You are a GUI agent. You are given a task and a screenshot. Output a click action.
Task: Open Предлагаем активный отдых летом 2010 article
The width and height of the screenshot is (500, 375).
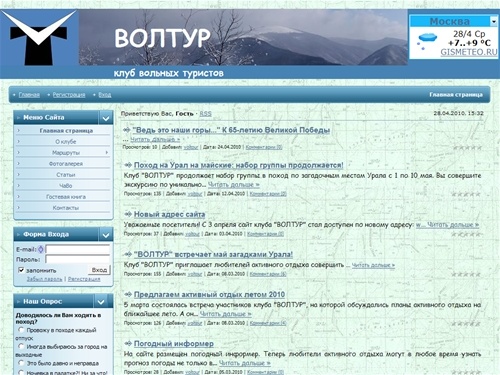pos(209,294)
